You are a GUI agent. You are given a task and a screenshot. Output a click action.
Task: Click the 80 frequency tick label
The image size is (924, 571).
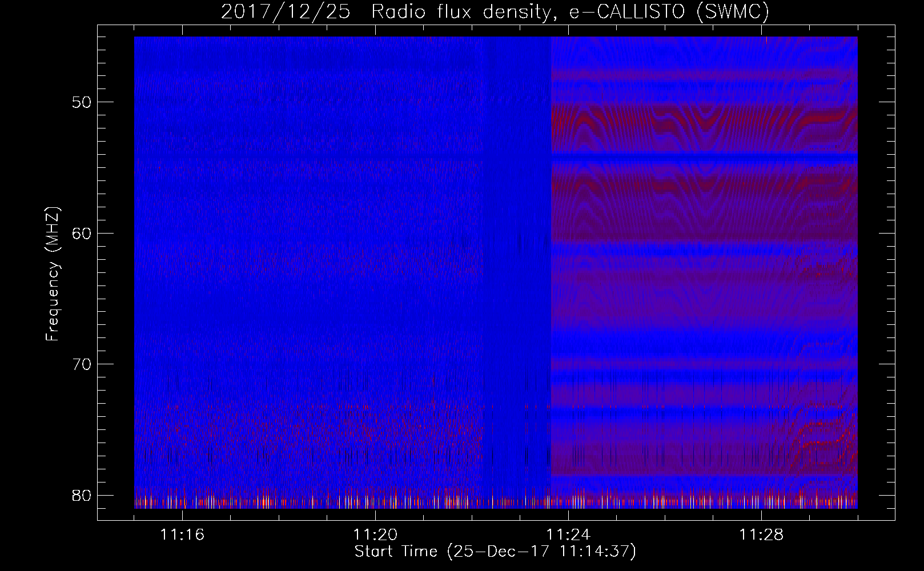tap(82, 495)
